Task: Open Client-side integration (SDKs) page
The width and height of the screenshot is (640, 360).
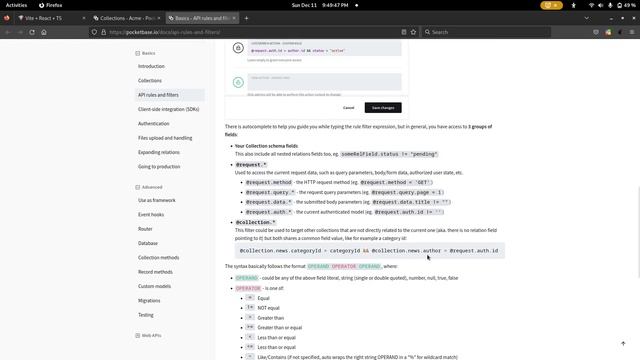Action: pos(169,109)
